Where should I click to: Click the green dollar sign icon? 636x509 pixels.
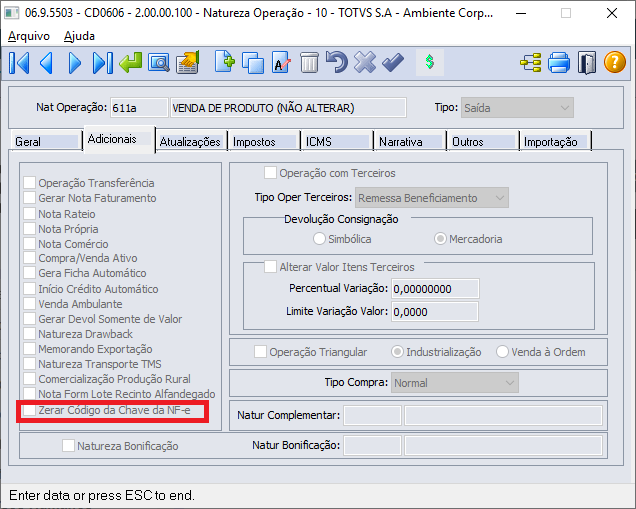click(x=430, y=62)
